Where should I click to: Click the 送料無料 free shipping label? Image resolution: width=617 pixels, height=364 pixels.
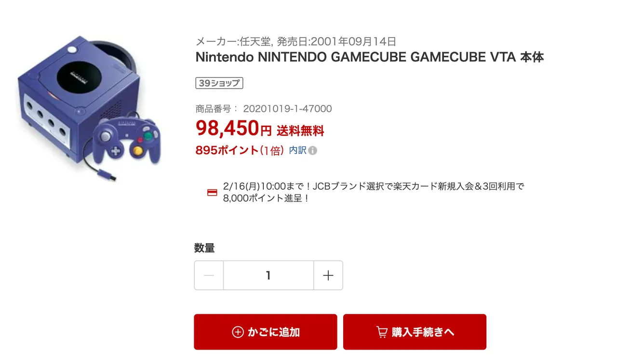300,130
